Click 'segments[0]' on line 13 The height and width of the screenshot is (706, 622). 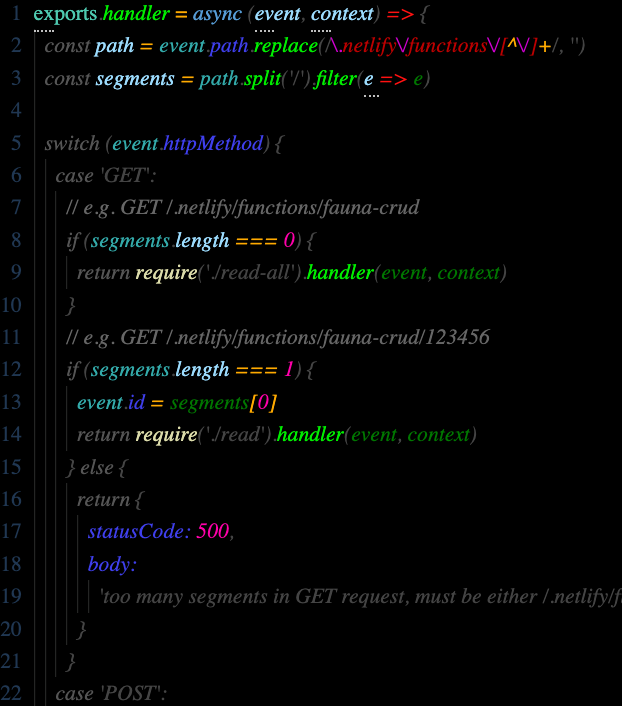[x=223, y=403]
